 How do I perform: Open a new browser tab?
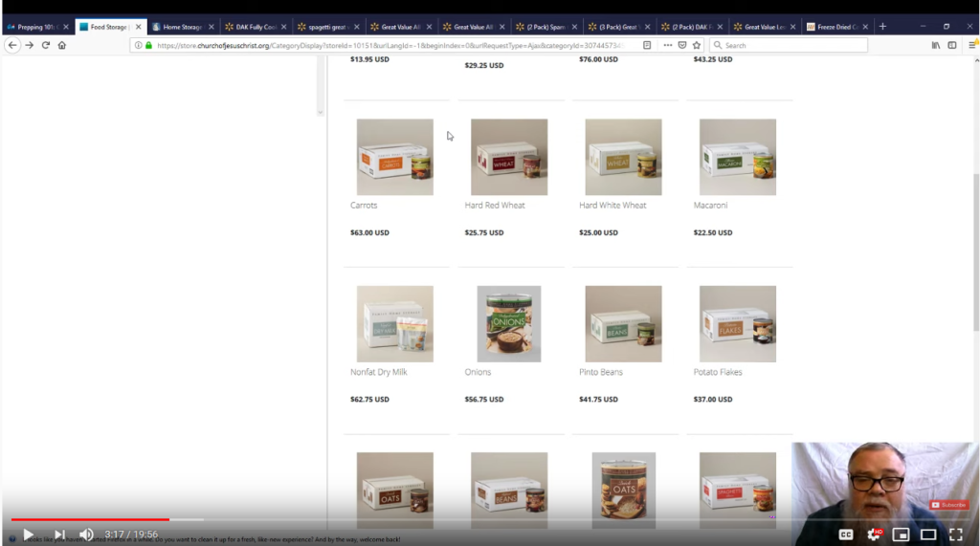(882, 27)
